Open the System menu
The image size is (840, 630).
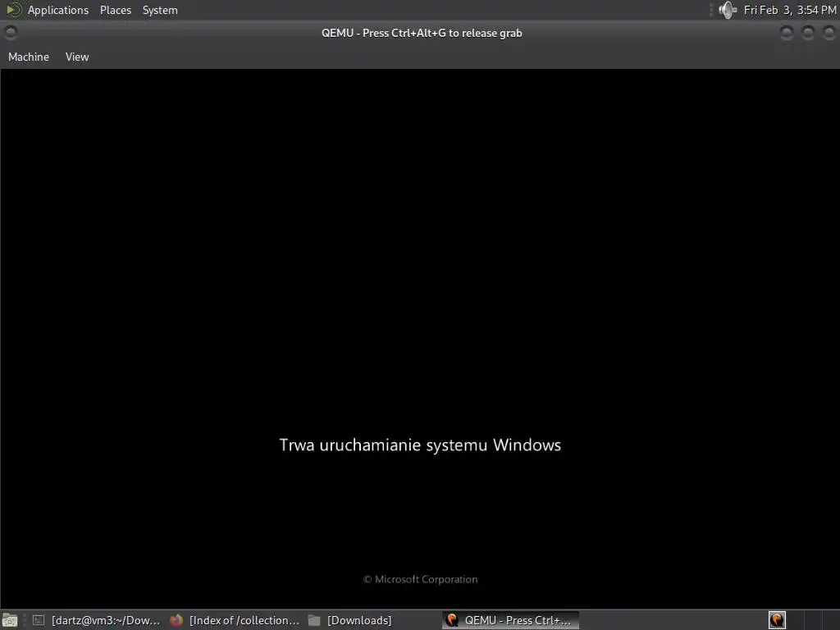160,10
